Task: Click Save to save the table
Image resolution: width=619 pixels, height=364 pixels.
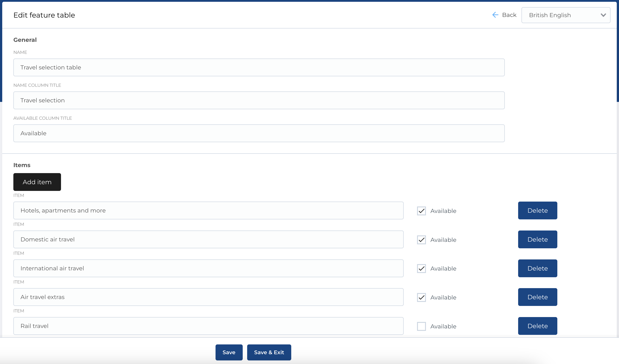Action: pyautogui.click(x=229, y=352)
